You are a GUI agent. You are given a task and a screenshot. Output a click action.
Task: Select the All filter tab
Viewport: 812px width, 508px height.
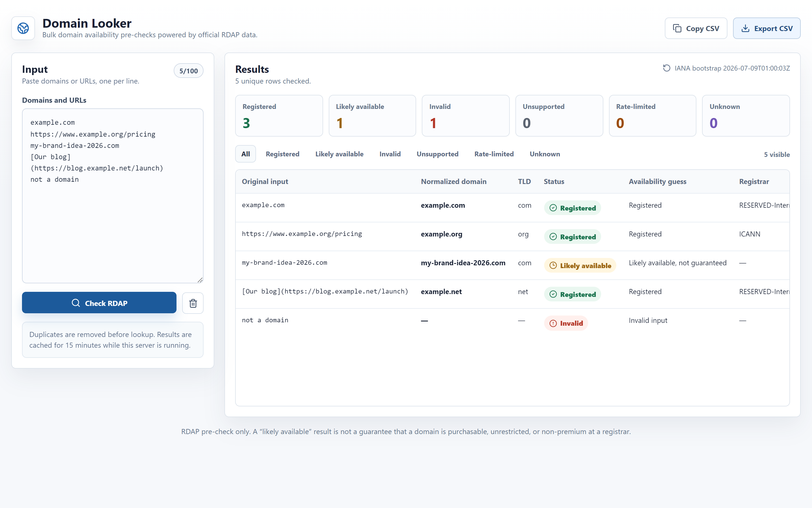click(x=246, y=154)
